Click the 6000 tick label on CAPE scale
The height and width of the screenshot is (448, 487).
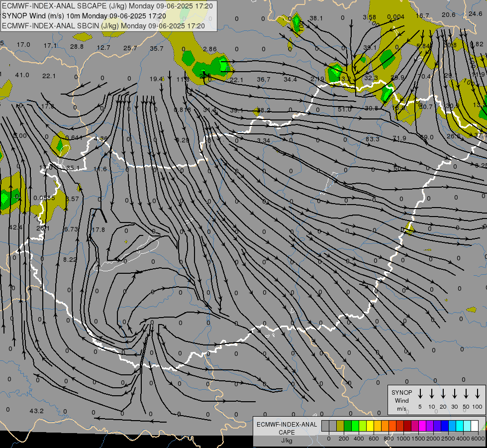[x=478, y=439]
